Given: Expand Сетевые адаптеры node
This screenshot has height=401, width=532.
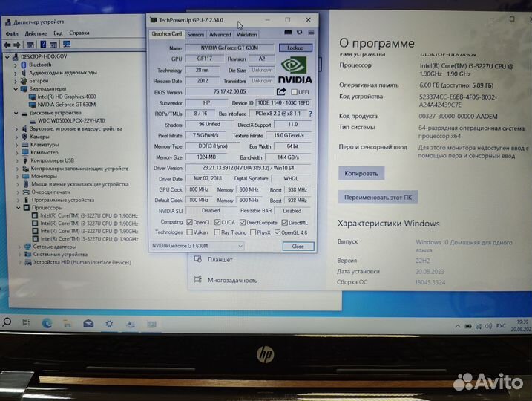Looking at the screenshot, I should [20, 247].
